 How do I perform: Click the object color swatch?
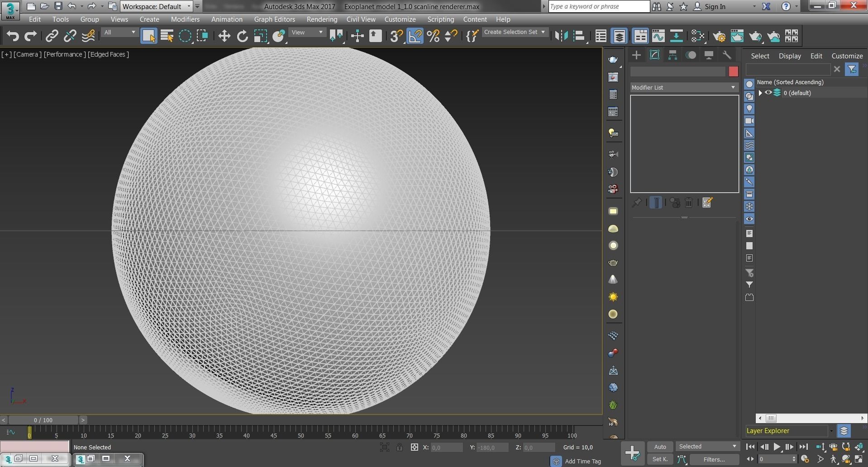(x=734, y=71)
